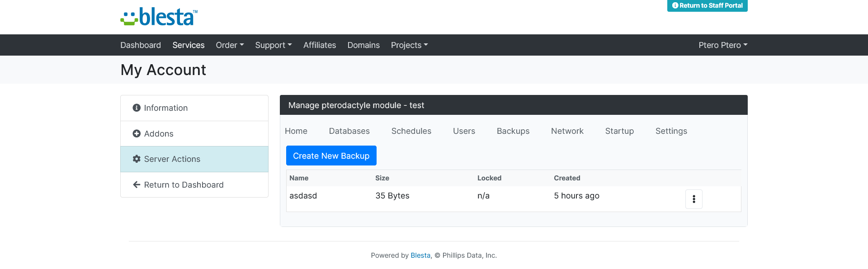This screenshot has width=868, height=269.
Task: Open the Ptero Ptero account dropdown
Action: click(x=723, y=45)
